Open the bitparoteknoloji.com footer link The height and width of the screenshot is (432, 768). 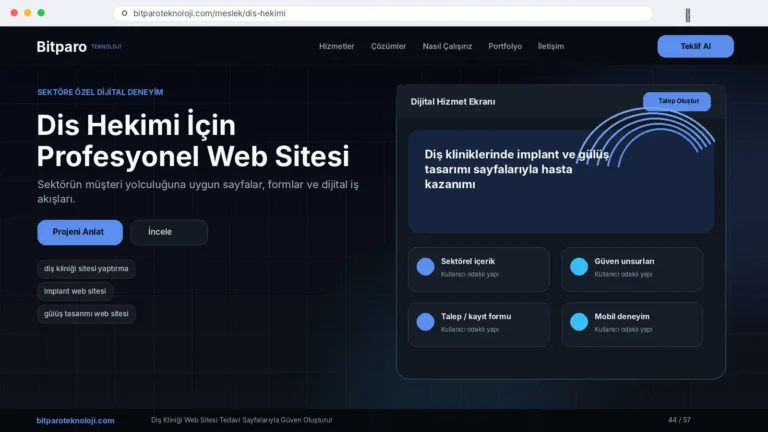(75, 420)
